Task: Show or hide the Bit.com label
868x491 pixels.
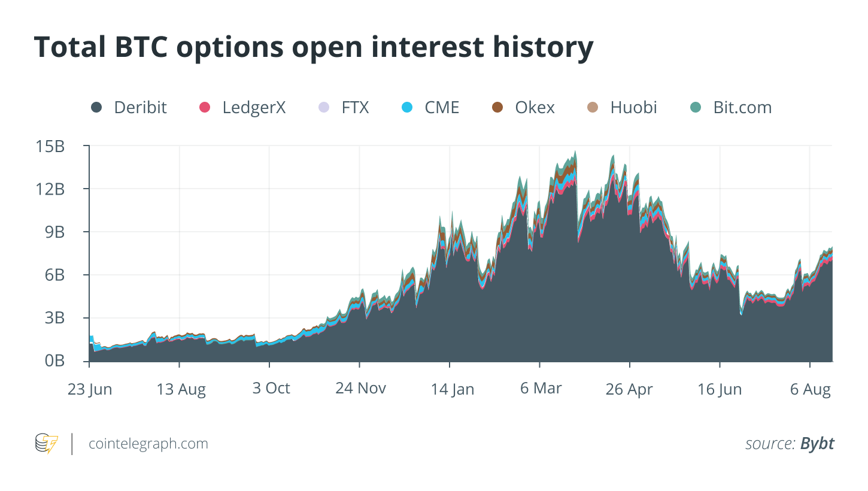Action: (x=742, y=108)
